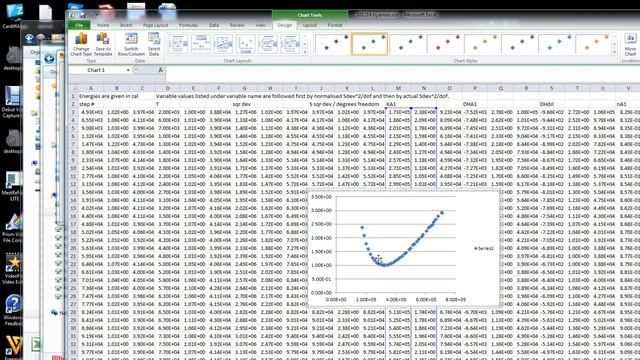Image resolution: width=640 pixels, height=360 pixels.
Task: Switch to the View tab
Action: tap(260, 25)
